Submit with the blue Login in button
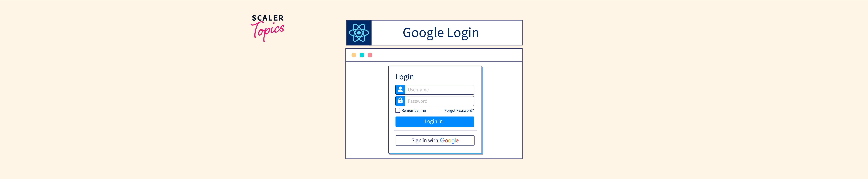 435,122
